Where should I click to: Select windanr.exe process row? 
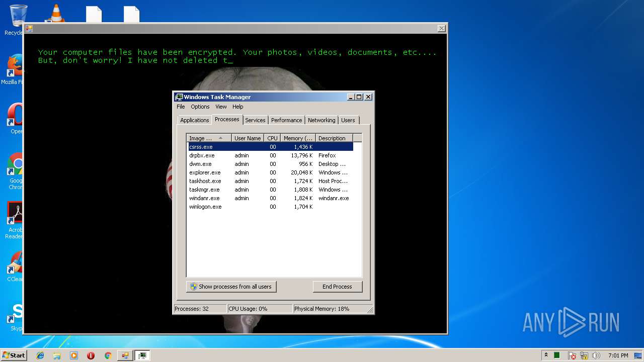(x=270, y=198)
